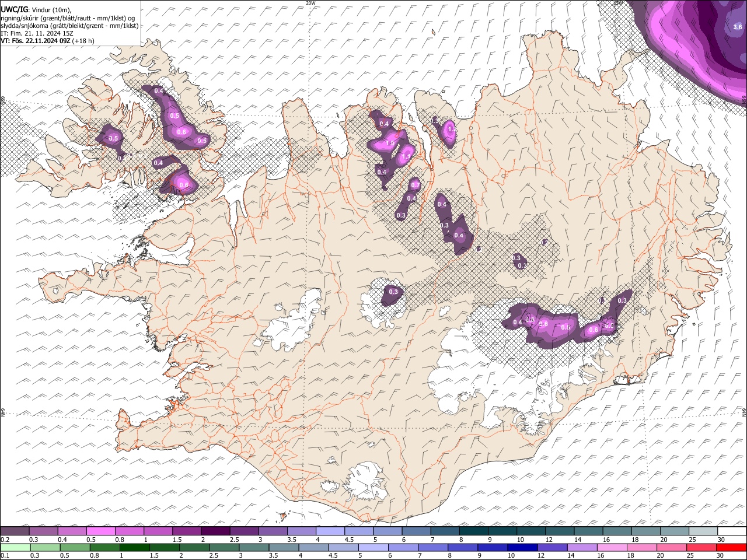The height and width of the screenshot is (560, 747).
Task: Click the light pink 16 swatch in lower legend
Action: click(x=612, y=547)
